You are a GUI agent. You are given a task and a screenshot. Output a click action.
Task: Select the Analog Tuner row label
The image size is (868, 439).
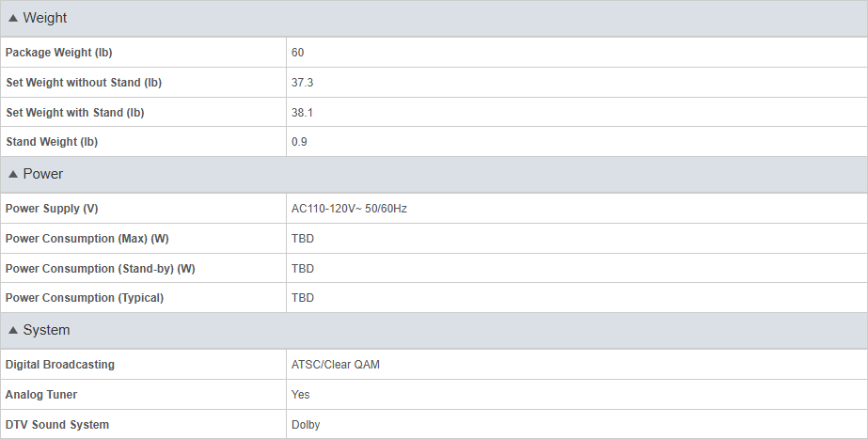[x=41, y=395]
